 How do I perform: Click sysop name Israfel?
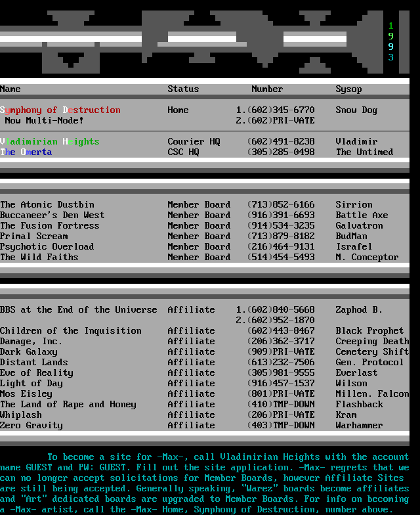click(x=354, y=247)
